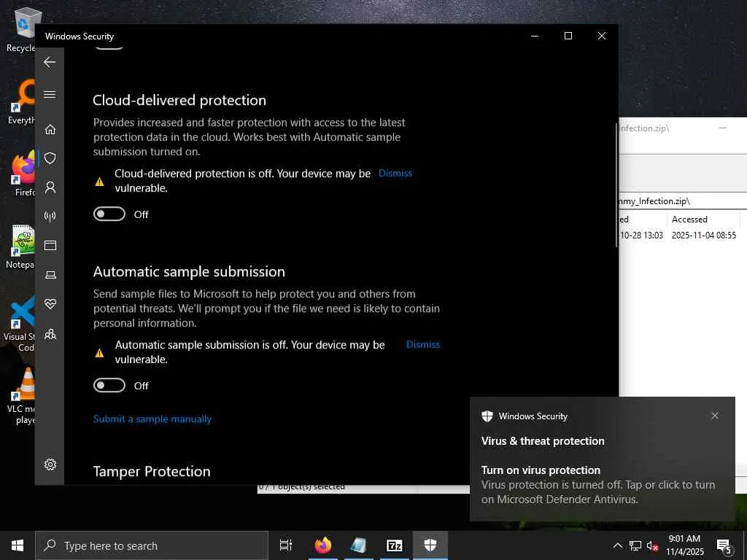Viewport: 747px width, 560px height.
Task: Open Device security laptop icon
Action: [x=50, y=275]
